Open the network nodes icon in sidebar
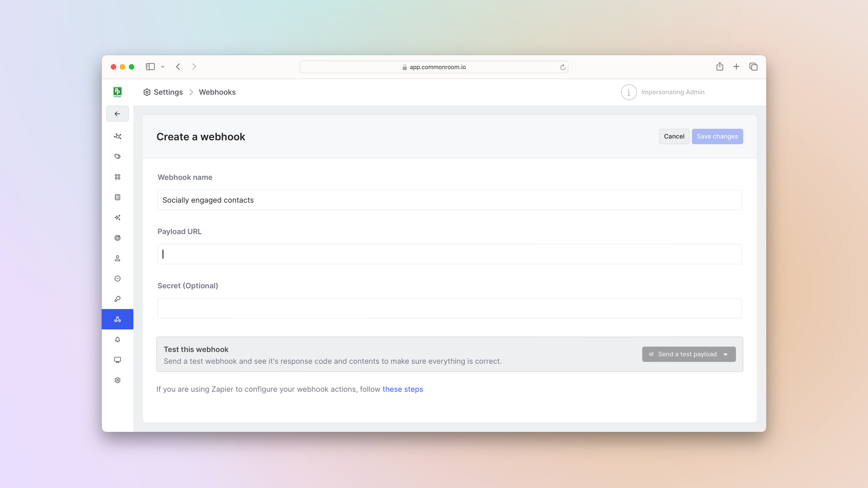 [x=117, y=136]
